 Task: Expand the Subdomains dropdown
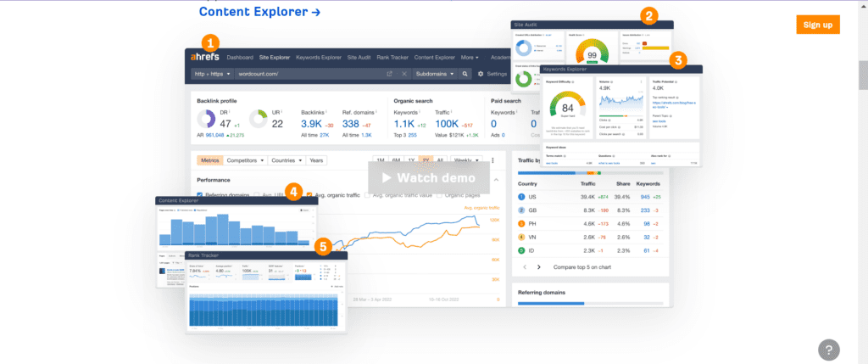pos(437,74)
